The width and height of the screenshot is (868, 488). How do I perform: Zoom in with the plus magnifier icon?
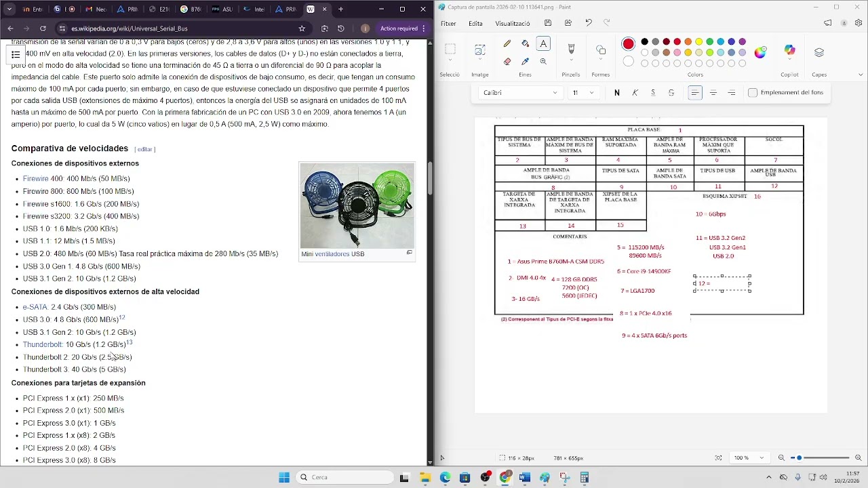(859, 458)
